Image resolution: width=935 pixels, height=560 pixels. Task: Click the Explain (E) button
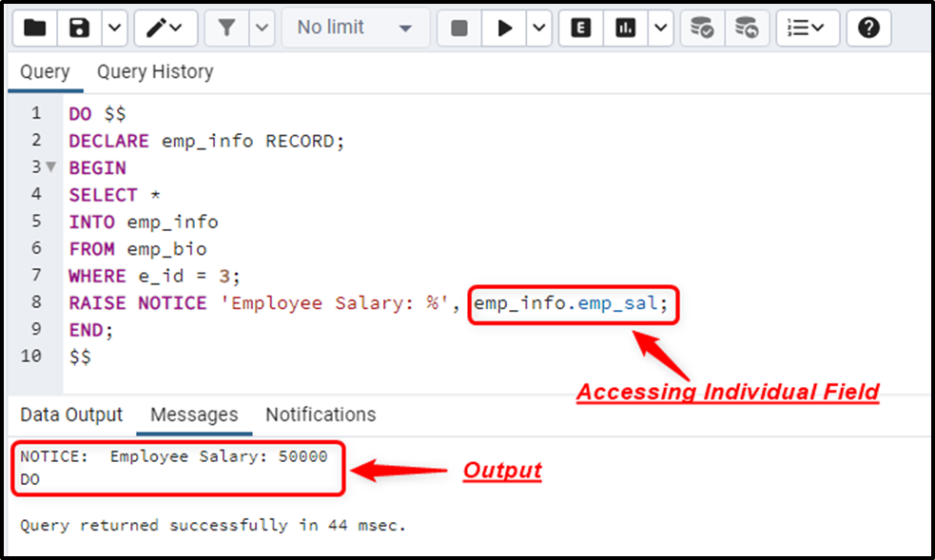(x=581, y=28)
